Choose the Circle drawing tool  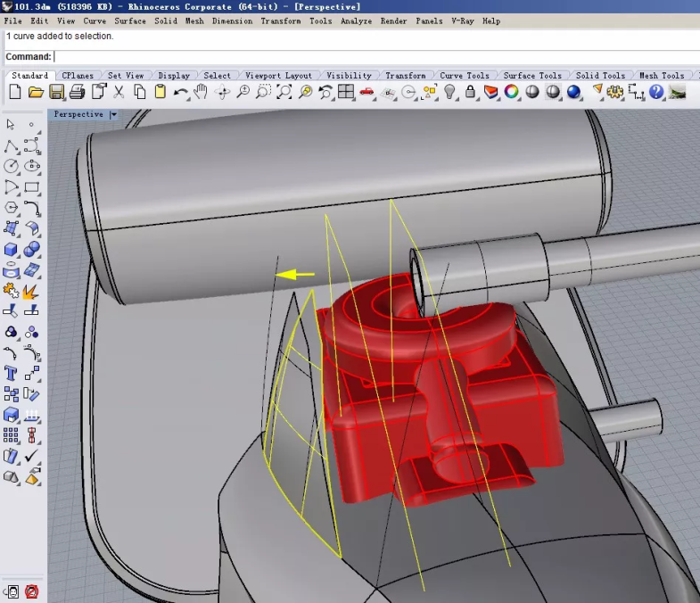(x=11, y=166)
